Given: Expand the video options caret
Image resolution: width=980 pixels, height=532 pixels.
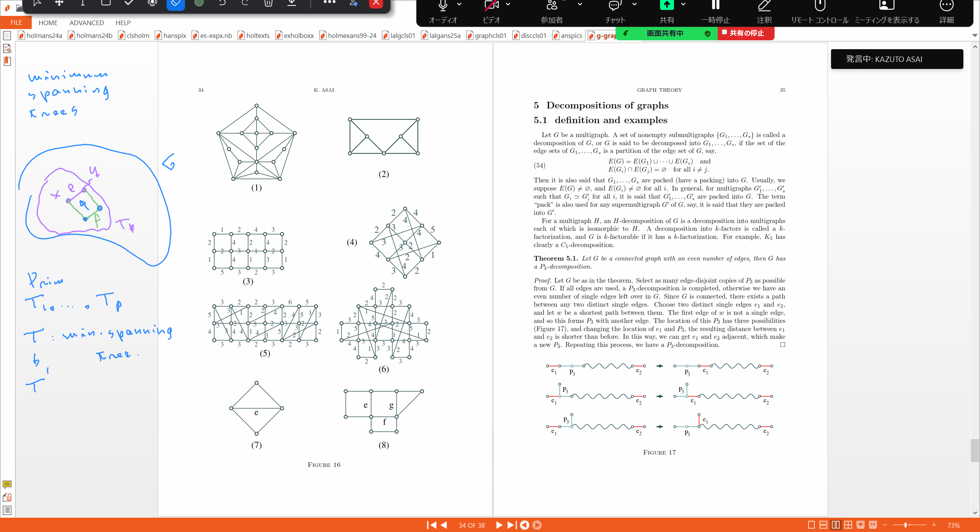Looking at the screenshot, I should point(508,4).
